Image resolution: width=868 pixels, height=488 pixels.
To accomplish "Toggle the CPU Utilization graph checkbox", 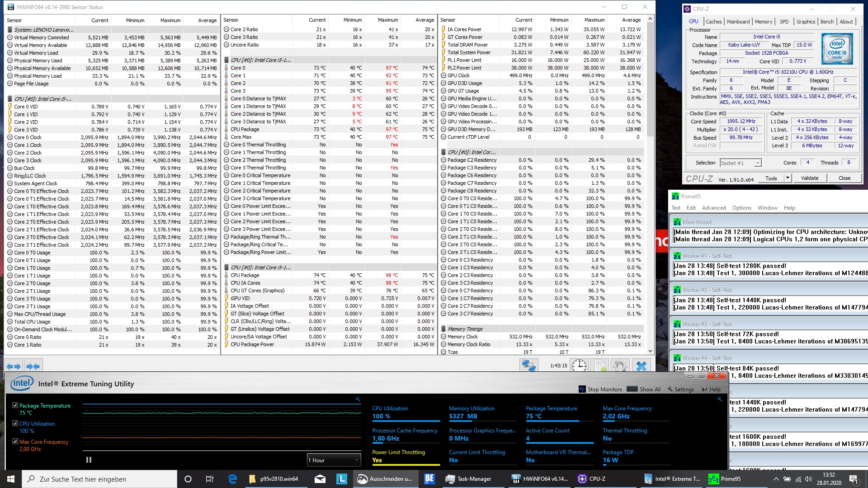I will point(15,423).
